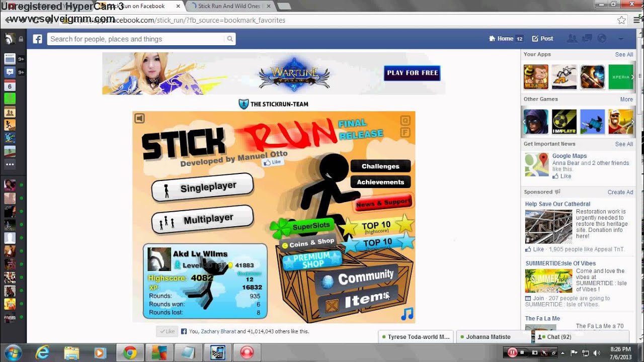The width and height of the screenshot is (644, 362).
Task: Open Tyrese Toda-world chat tab
Action: [416, 337]
